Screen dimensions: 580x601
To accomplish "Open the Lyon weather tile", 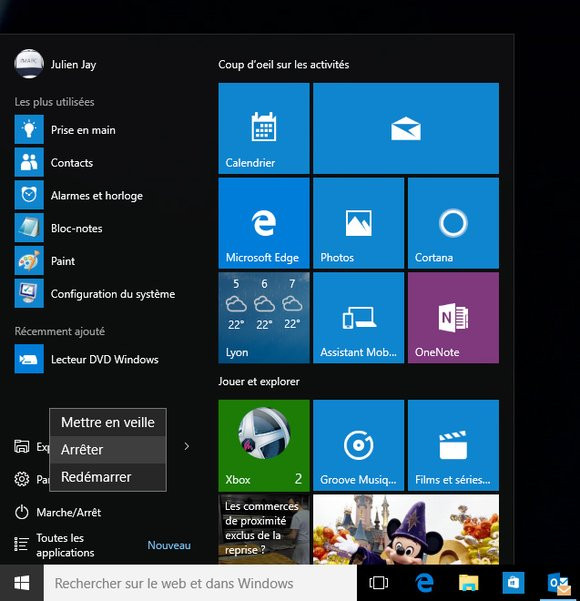I will coord(264,318).
